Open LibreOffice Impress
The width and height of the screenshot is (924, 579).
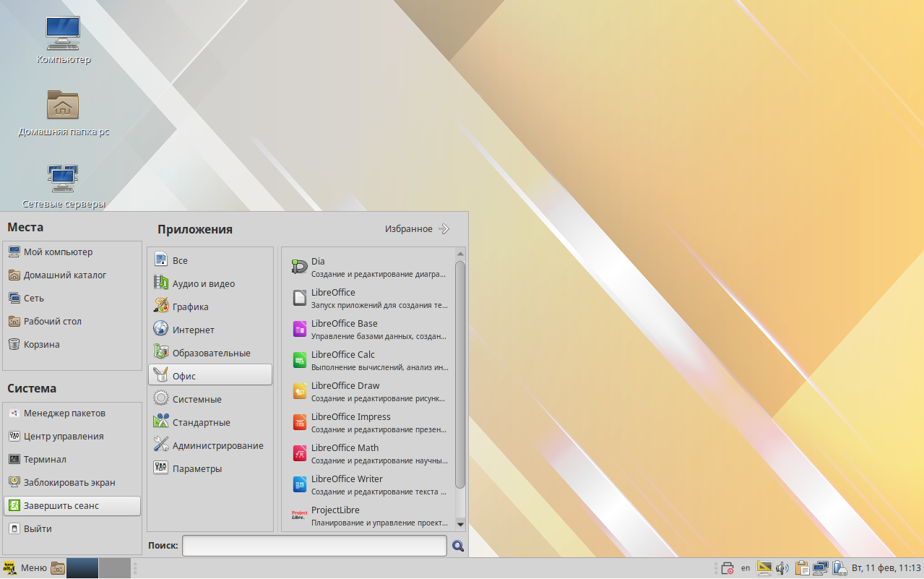tap(370, 422)
